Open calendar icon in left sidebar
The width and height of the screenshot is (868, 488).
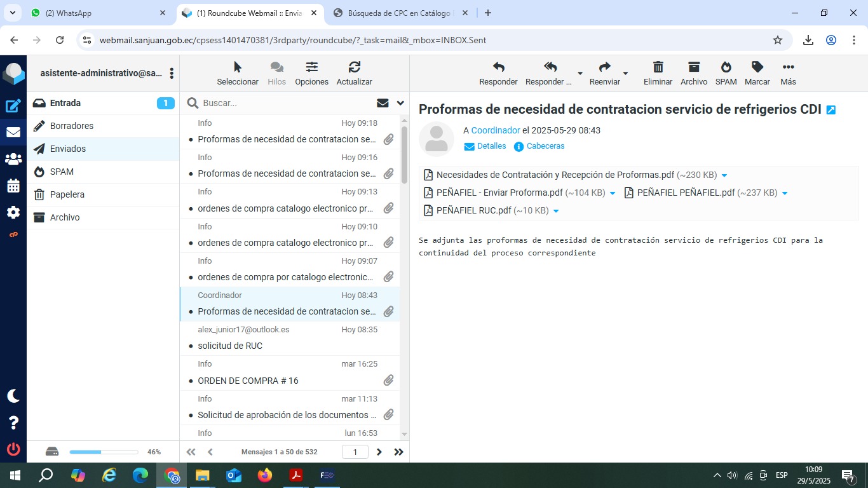[13, 186]
